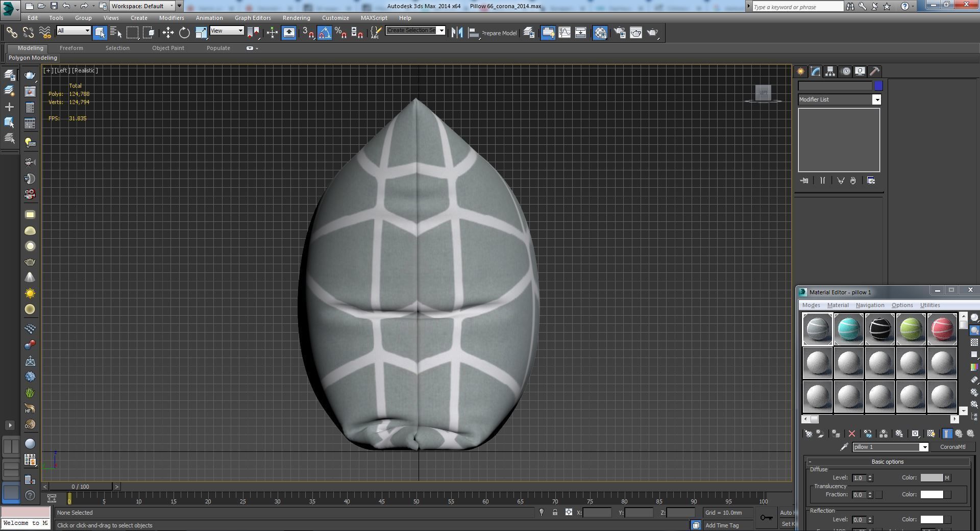Toggle Percent Snap
Image resolution: width=980 pixels, height=531 pixels.
[341, 33]
